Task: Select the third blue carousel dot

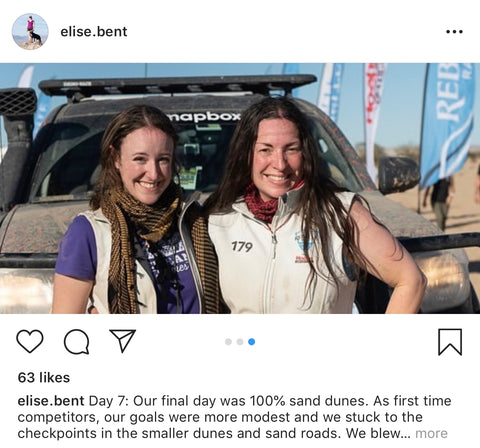Action: click(252, 342)
